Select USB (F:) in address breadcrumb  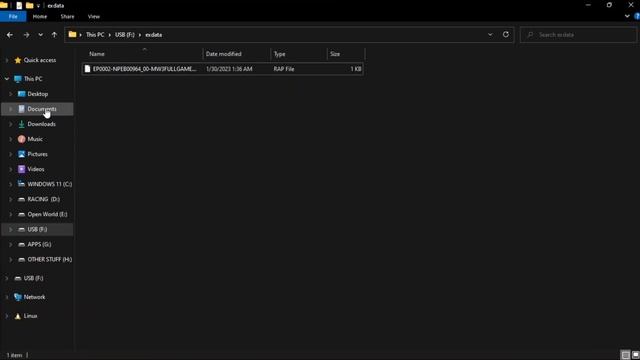[124, 35]
